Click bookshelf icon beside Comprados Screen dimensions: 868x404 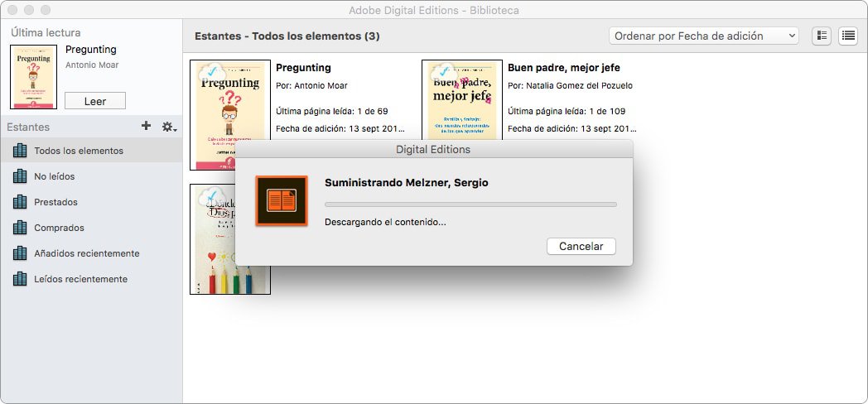20,228
